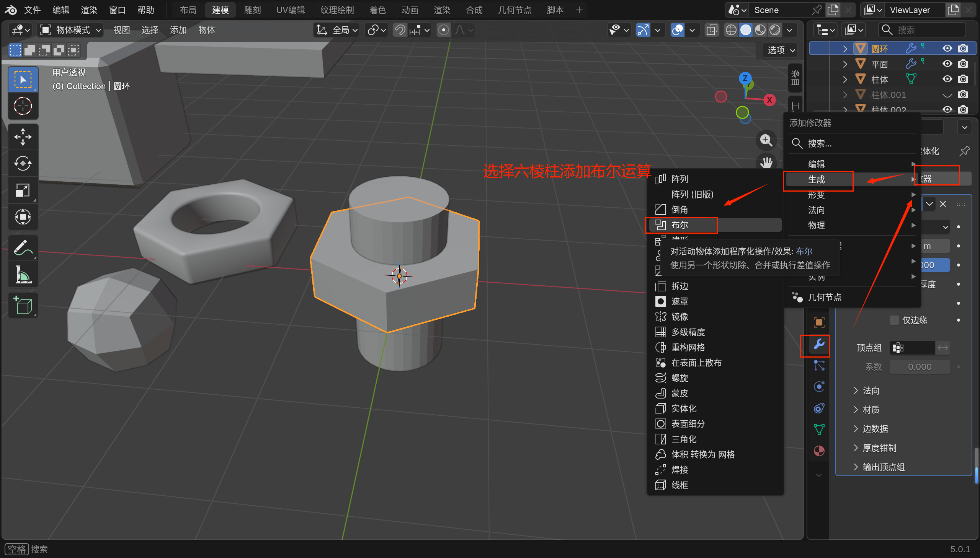The width and height of the screenshot is (980, 558).
Task: Select the Move tool in left toolbar
Action: pyautogui.click(x=23, y=137)
